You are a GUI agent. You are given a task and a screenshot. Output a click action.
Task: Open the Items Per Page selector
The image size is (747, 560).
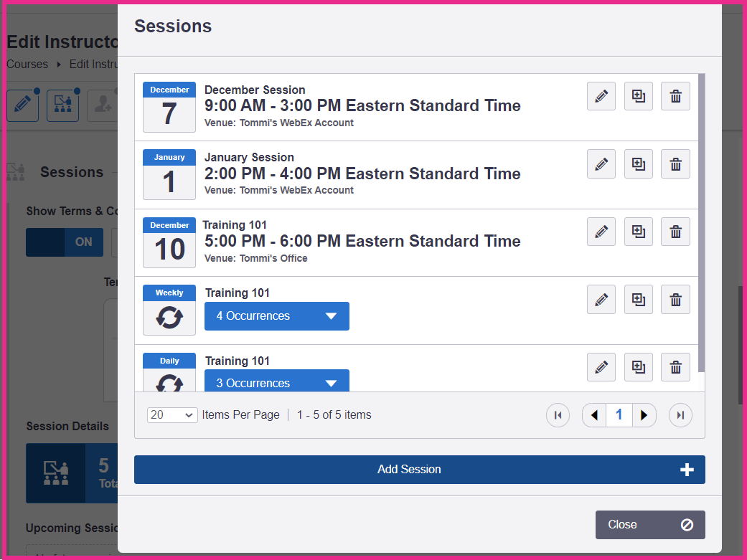point(172,415)
